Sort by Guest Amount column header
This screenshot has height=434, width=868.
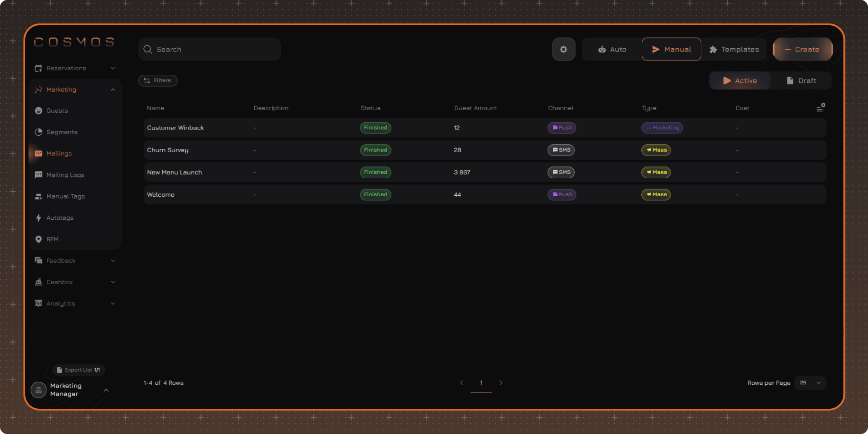coord(475,108)
